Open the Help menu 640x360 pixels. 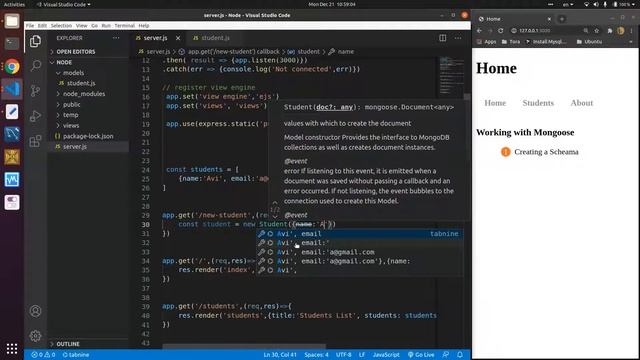click(x=144, y=25)
